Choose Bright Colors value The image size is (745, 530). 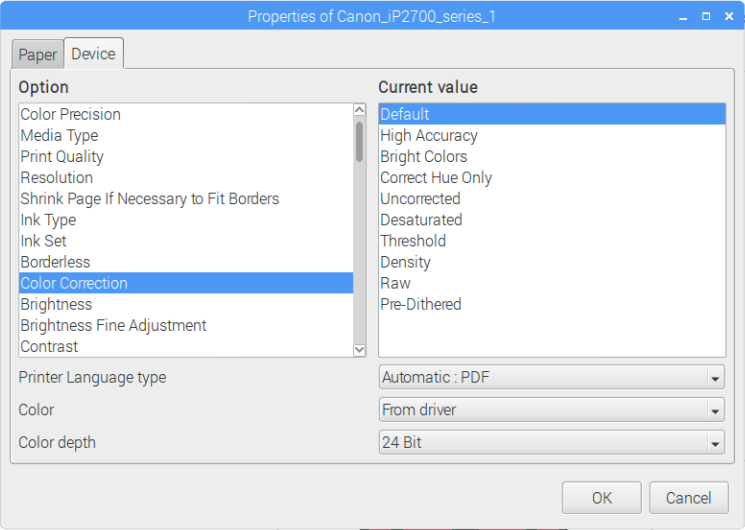point(552,156)
